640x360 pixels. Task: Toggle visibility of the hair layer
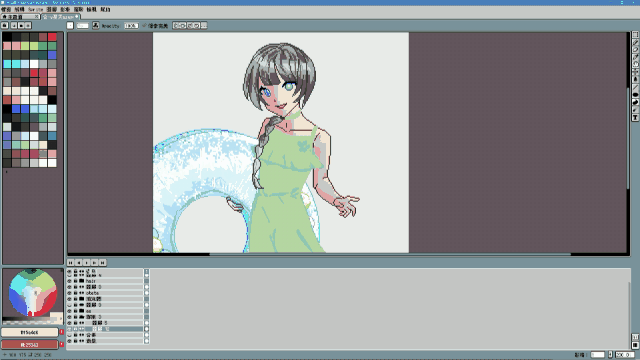tap(69, 281)
